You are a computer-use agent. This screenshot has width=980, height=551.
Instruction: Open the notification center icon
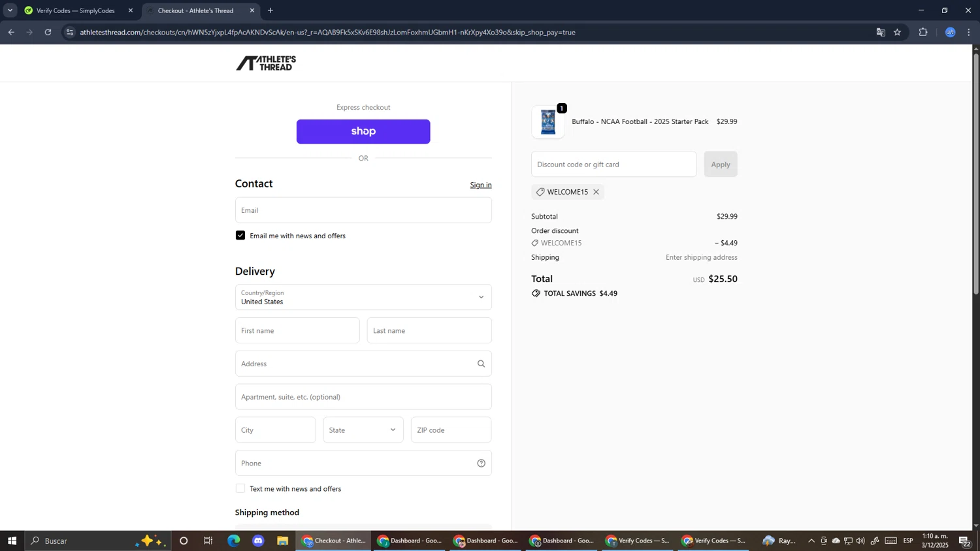(x=964, y=541)
